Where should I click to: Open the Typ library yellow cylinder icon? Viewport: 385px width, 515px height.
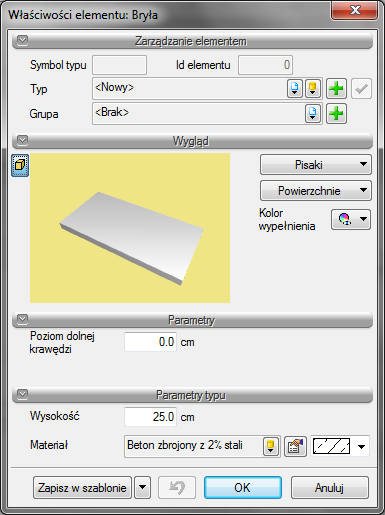[313, 89]
